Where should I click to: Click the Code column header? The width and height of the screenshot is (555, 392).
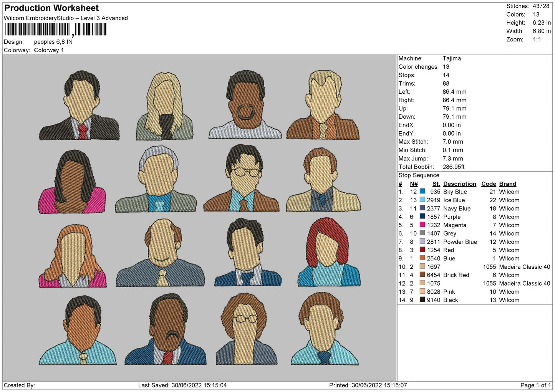[489, 184]
